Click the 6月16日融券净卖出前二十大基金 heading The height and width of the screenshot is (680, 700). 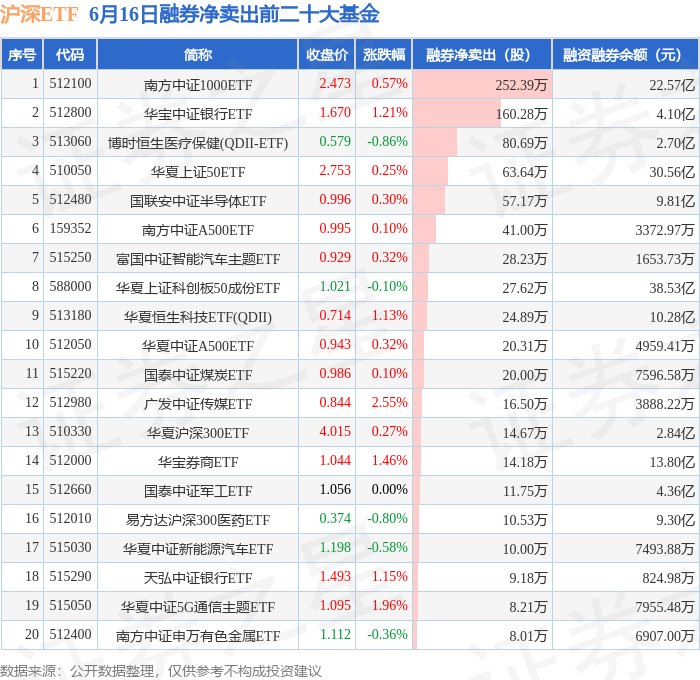[234, 14]
